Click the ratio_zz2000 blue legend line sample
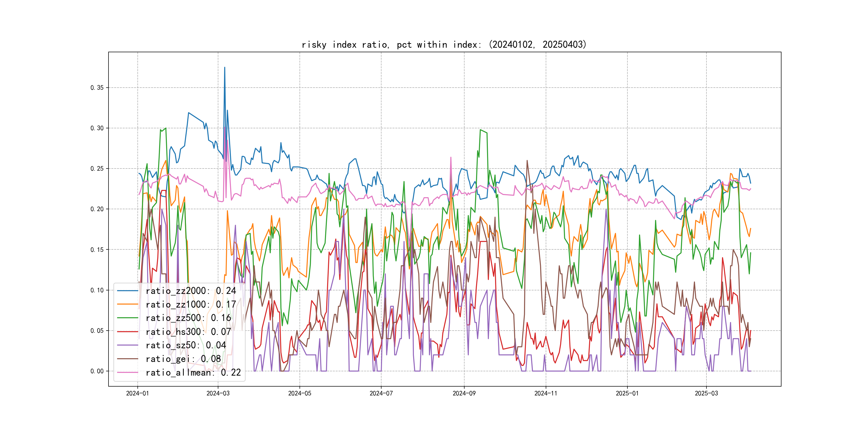This screenshot has width=868, height=434. click(x=127, y=290)
